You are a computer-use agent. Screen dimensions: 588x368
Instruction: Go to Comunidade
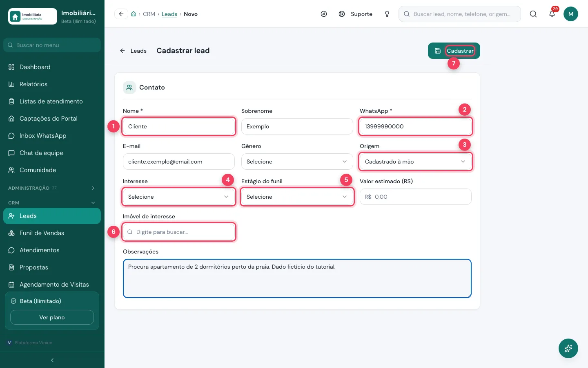pos(52,170)
